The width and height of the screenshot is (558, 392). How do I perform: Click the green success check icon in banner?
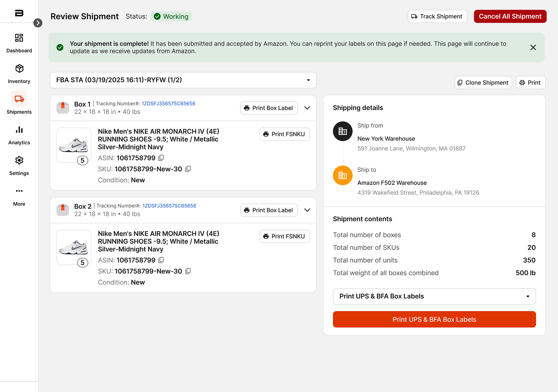pos(60,47)
